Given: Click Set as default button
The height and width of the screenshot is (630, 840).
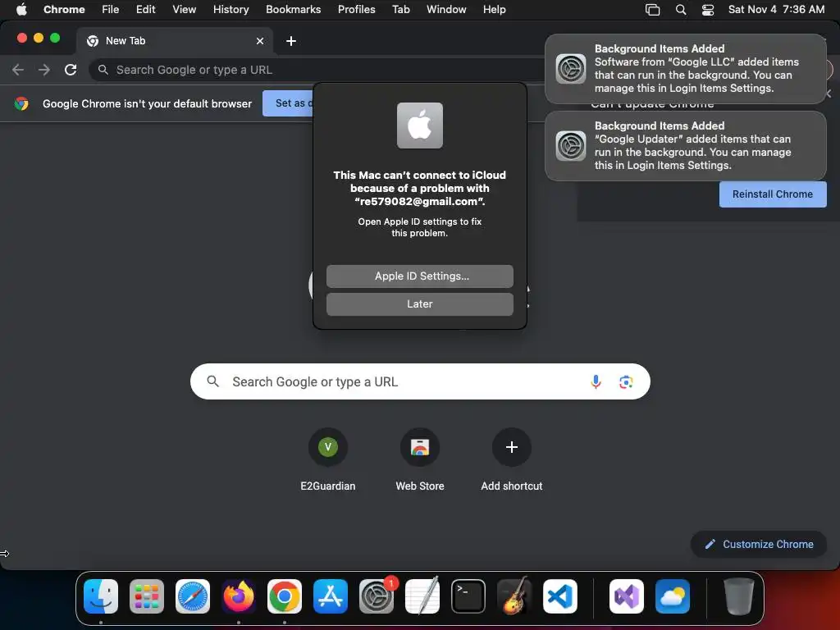Looking at the screenshot, I should 288,103.
